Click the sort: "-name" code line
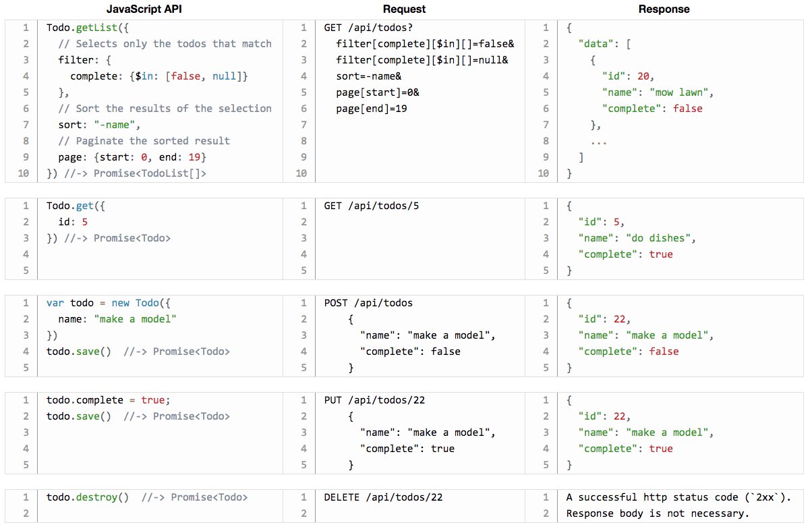The image size is (812, 529). (x=99, y=125)
